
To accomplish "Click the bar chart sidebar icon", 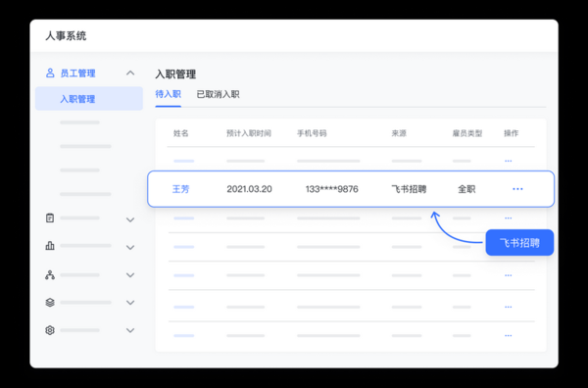I will [x=50, y=246].
